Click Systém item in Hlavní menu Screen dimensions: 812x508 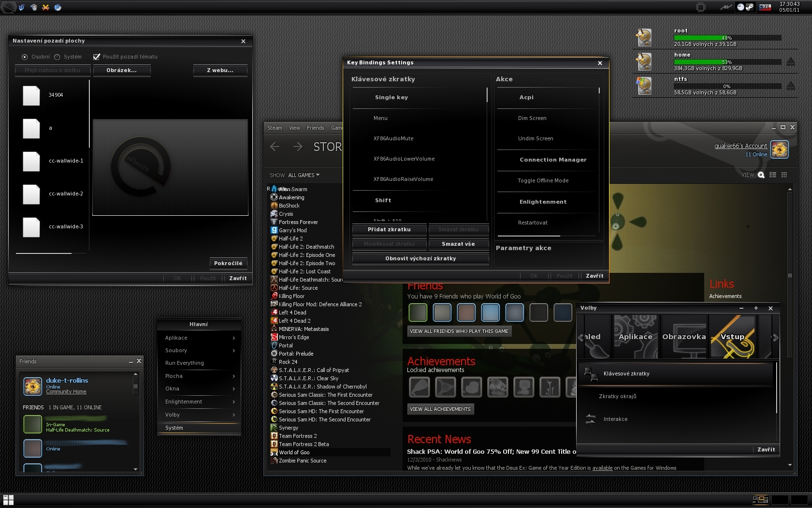coord(199,428)
